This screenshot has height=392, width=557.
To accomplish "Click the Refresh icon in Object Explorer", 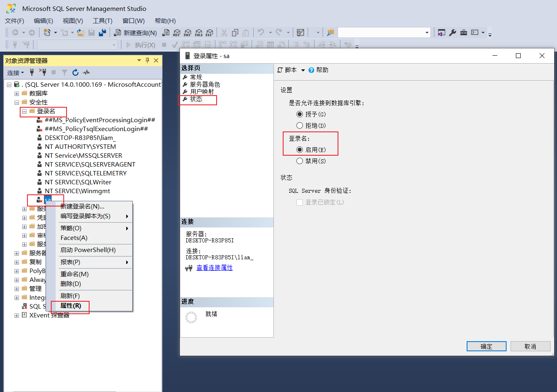I will tap(75, 73).
